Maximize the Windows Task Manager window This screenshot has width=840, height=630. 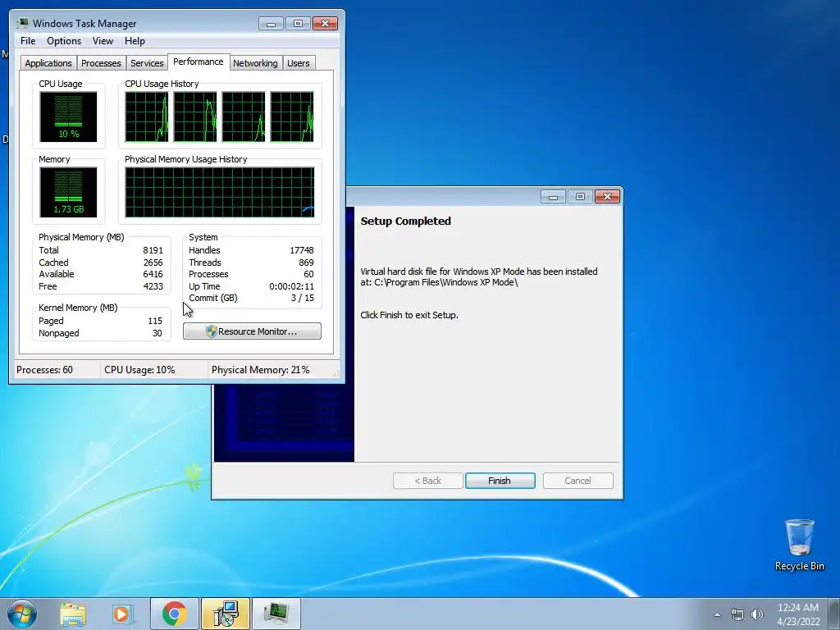[298, 24]
